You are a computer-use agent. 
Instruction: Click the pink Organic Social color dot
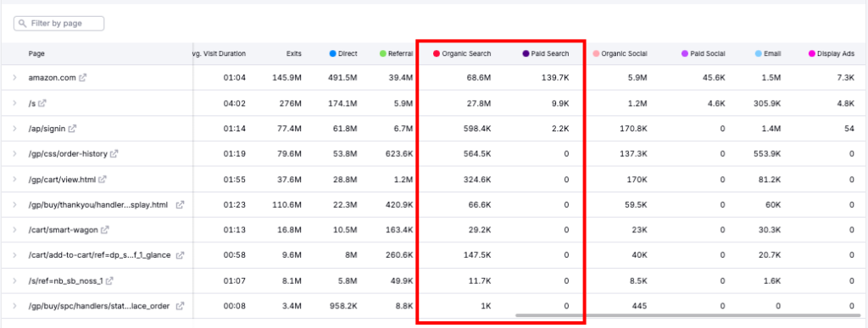click(596, 53)
